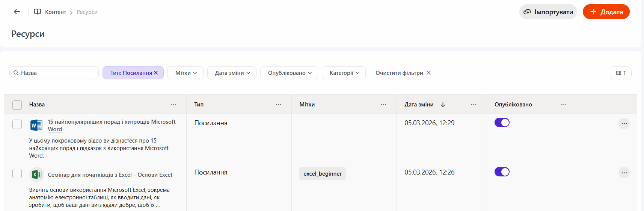Expand the Мітки filter dropdown
Image resolution: width=644 pixels, height=211 pixels.
click(x=186, y=73)
